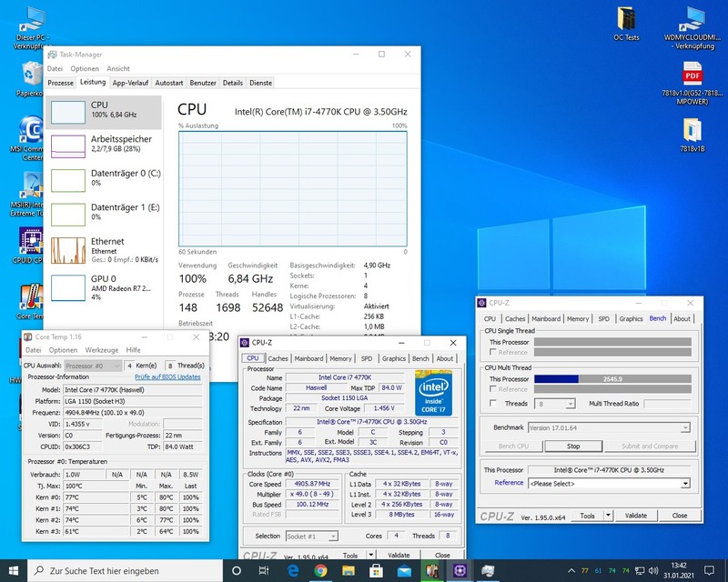The width and height of the screenshot is (728, 582).
Task: Open the CPUID CPU-Z desktop icon
Action: (x=29, y=245)
